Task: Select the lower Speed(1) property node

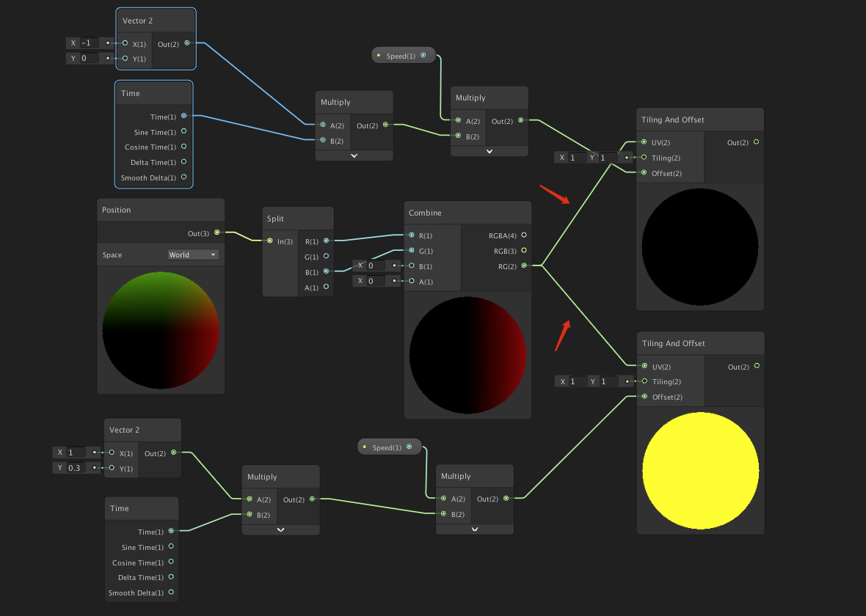Action: pos(389,446)
